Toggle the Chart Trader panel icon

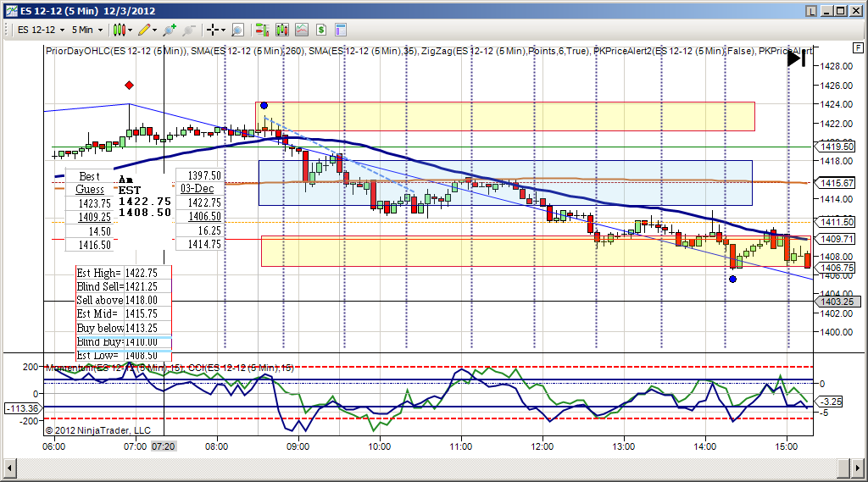click(263, 30)
